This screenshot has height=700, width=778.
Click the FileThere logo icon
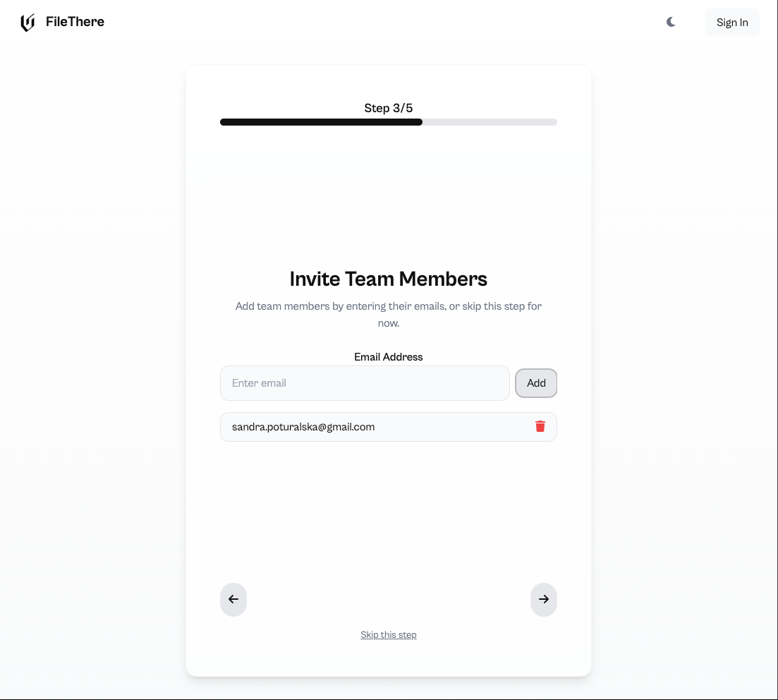pos(28,23)
